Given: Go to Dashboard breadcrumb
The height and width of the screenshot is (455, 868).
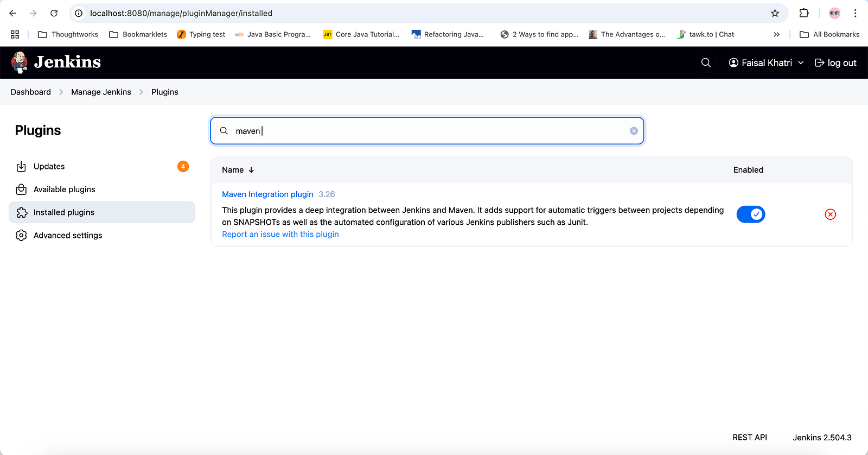Looking at the screenshot, I should 31,92.
